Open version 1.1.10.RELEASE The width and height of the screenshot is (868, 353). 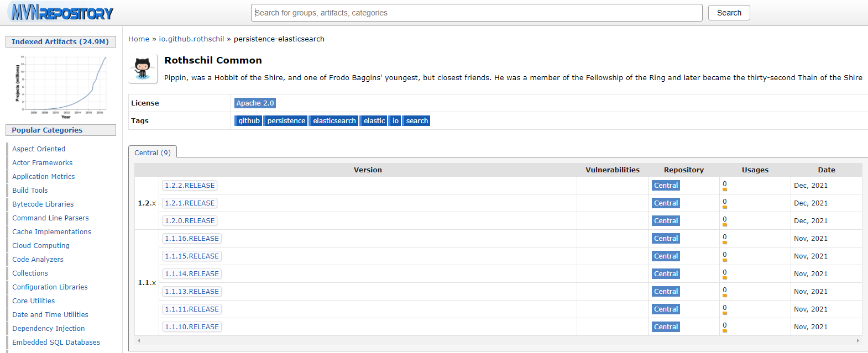[x=192, y=327]
